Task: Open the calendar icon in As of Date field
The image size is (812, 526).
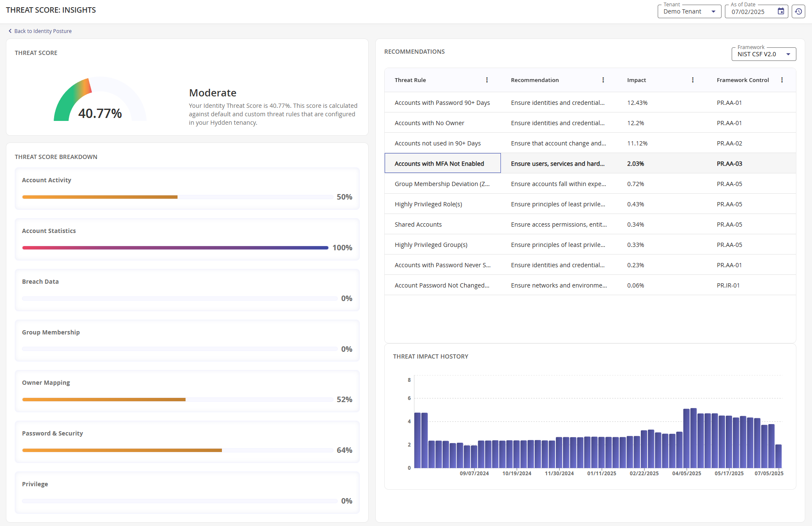Action: (x=780, y=11)
